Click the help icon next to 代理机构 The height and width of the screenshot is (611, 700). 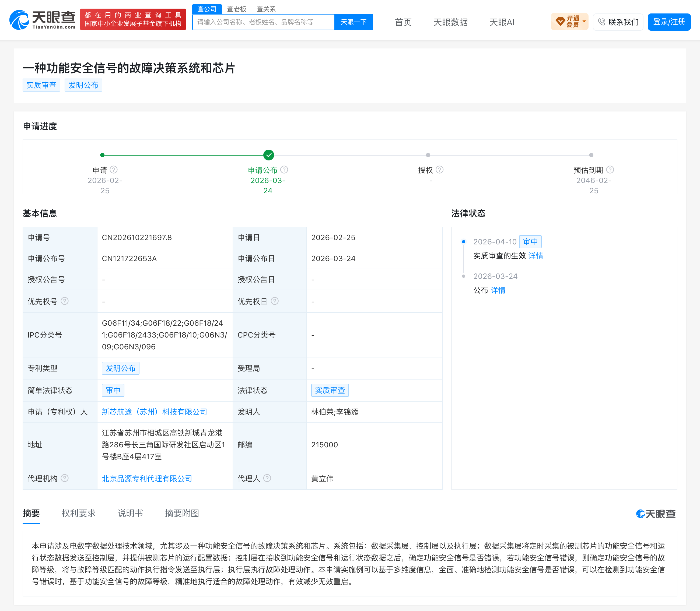point(65,478)
